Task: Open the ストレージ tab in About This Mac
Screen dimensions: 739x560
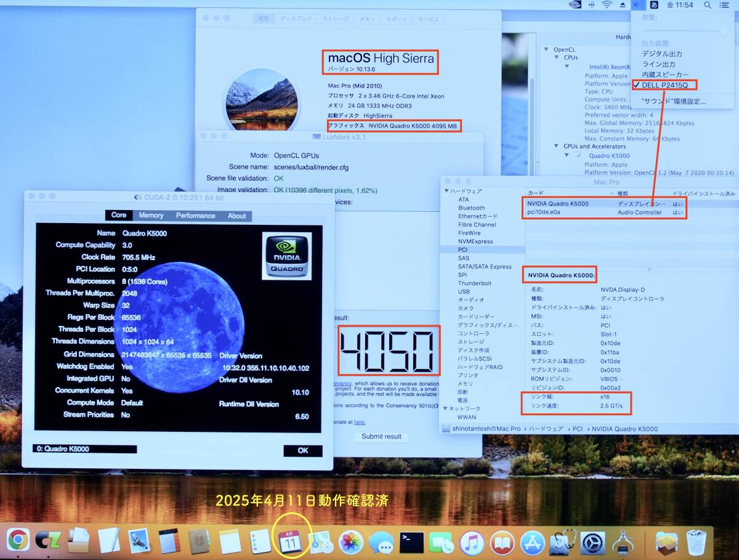Action: pos(336,19)
